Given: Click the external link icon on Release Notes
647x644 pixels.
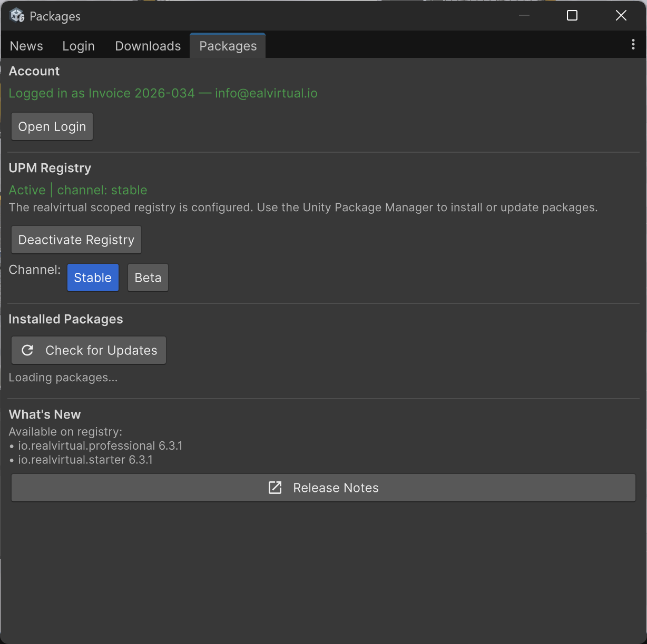Looking at the screenshot, I should point(275,488).
